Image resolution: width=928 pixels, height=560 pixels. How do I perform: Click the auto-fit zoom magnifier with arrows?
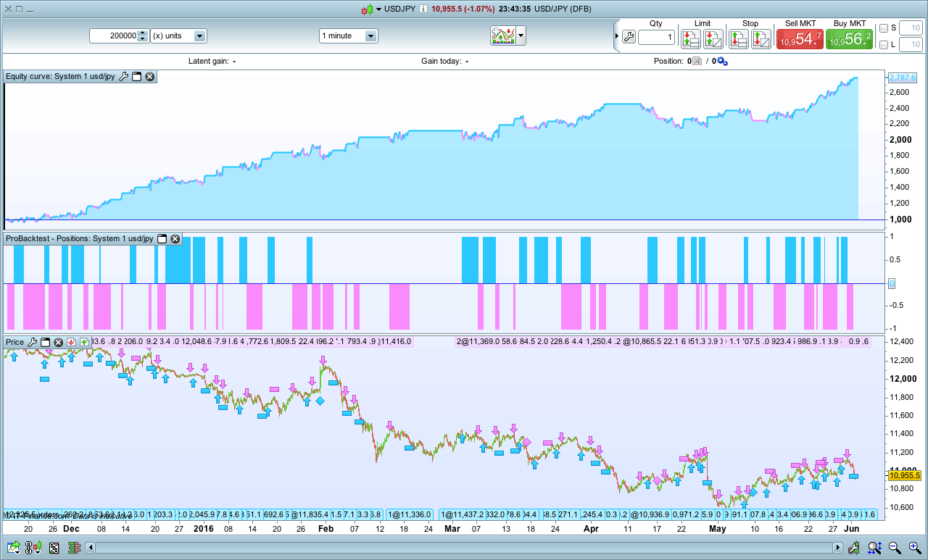point(874,548)
